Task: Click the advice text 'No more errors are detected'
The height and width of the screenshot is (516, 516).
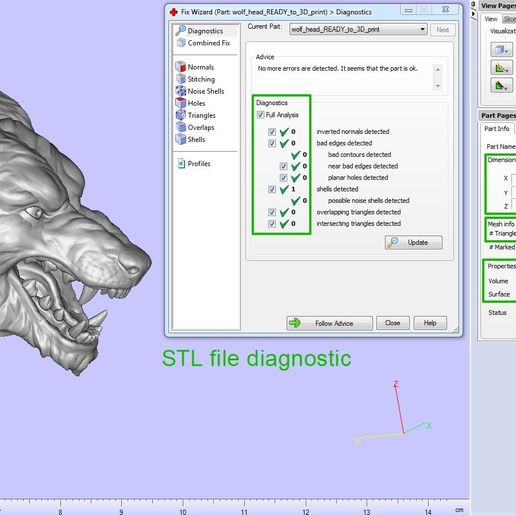Action: click(x=298, y=68)
